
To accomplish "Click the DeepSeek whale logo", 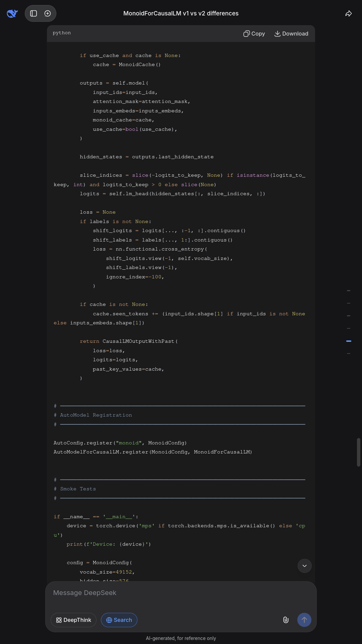I will coord(12,13).
